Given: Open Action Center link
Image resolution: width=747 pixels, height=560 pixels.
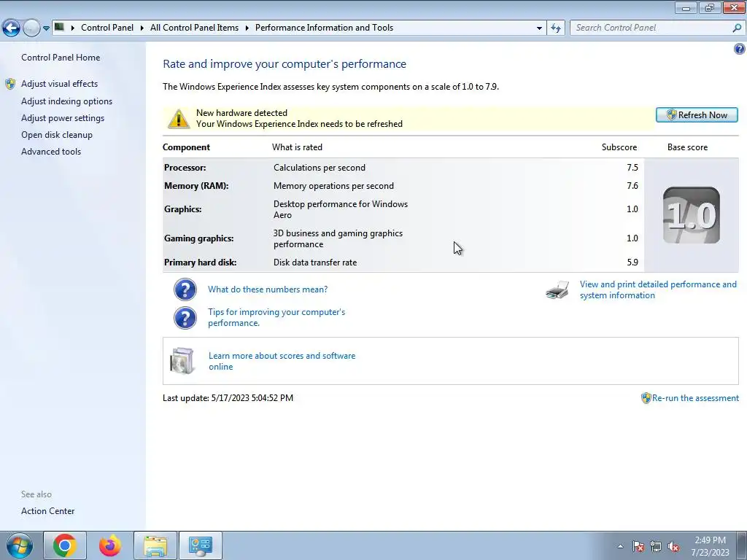Looking at the screenshot, I should coord(47,511).
